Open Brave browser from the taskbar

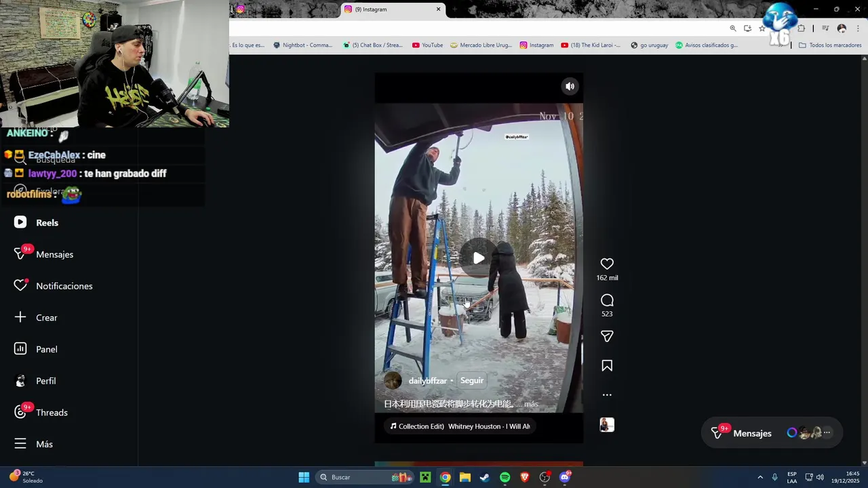pos(525,477)
